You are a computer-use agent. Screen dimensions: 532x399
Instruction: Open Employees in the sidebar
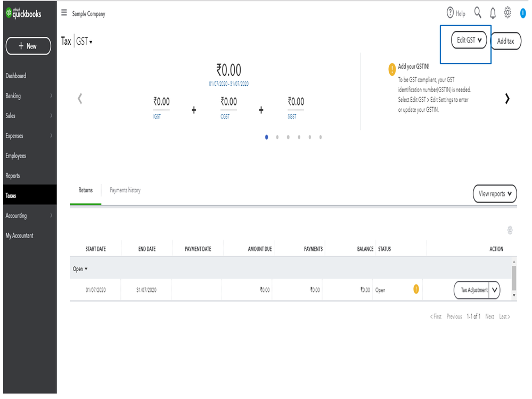30,156
